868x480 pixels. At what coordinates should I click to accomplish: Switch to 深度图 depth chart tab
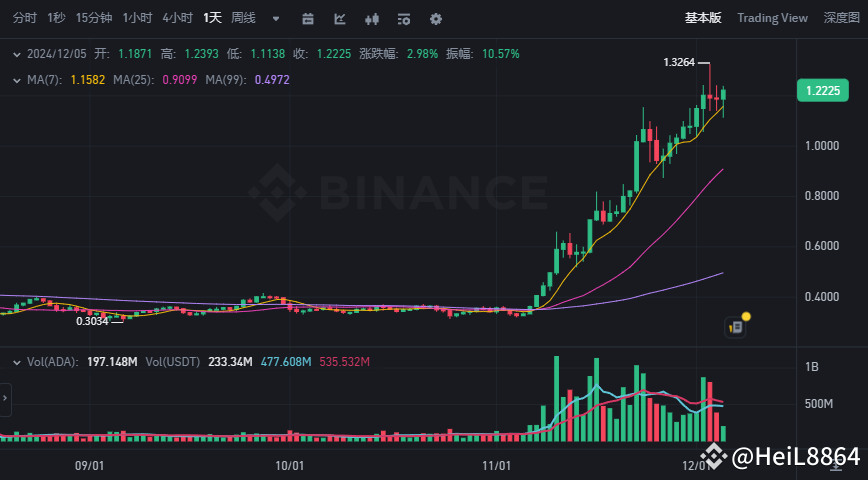(x=844, y=18)
